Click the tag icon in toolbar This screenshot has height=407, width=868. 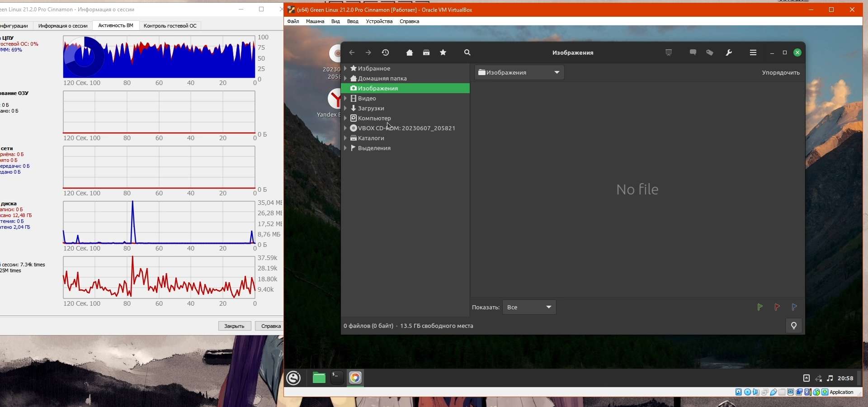[x=710, y=53]
